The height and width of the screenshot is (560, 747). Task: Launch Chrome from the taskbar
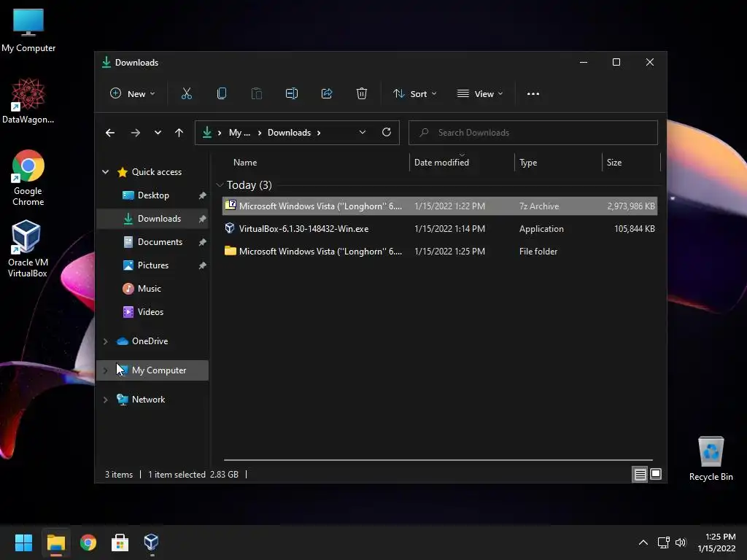point(88,542)
